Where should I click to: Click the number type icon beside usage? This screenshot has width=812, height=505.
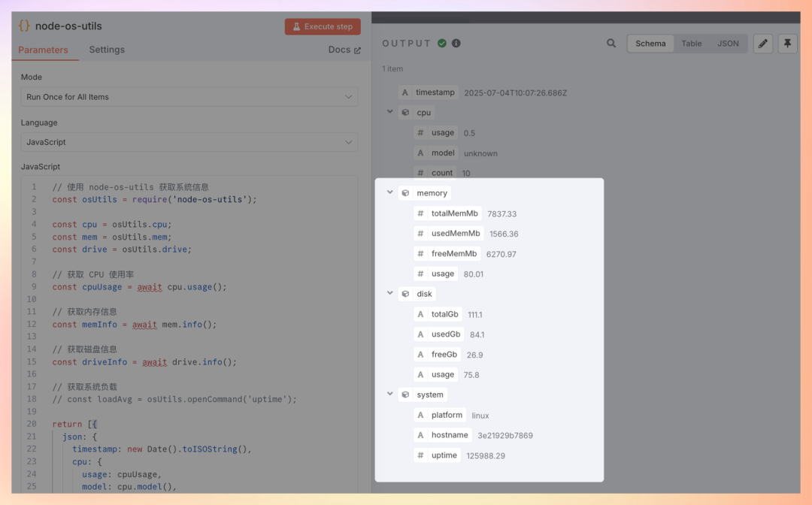(x=421, y=132)
